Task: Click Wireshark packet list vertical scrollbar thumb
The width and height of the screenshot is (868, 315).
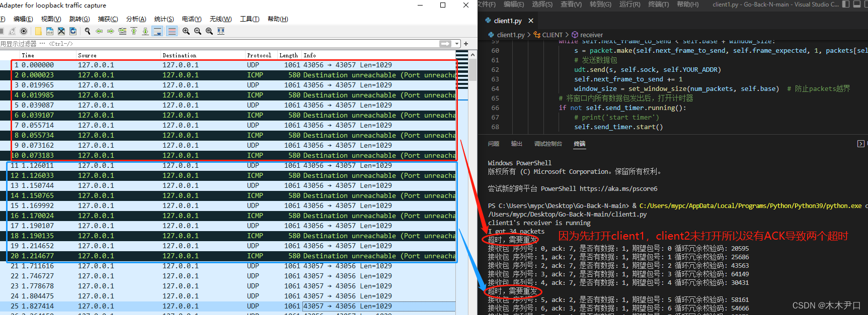Action: (x=472, y=70)
